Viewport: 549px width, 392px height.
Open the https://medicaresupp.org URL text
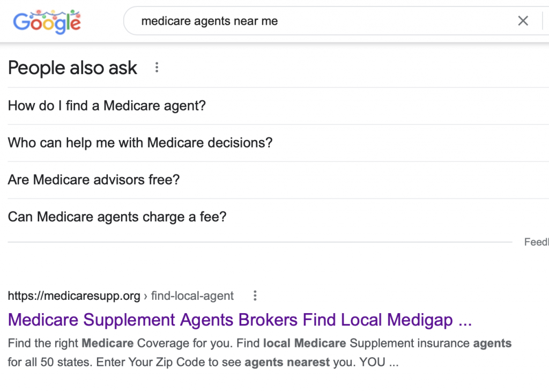coord(74,296)
